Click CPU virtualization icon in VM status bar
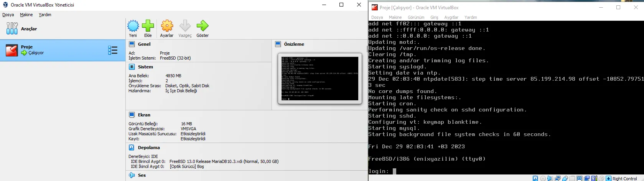 point(594,178)
